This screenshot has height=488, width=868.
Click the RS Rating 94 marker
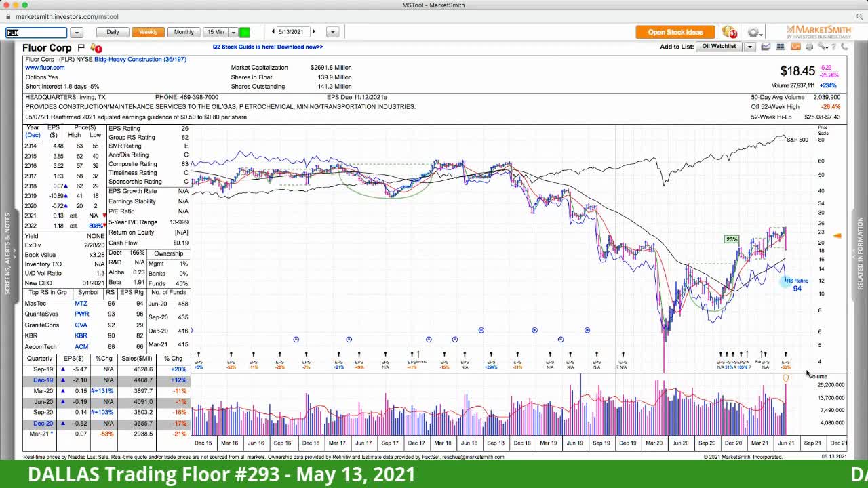[797, 285]
